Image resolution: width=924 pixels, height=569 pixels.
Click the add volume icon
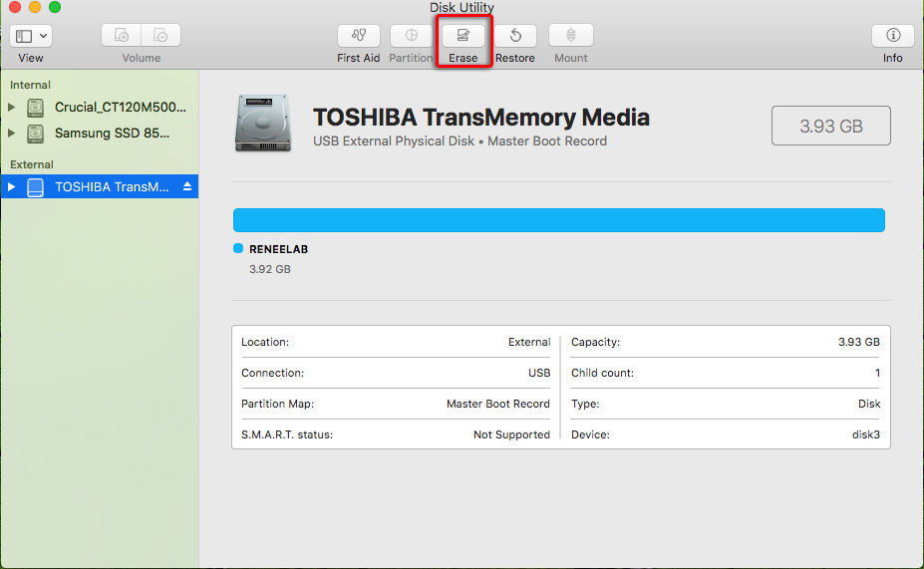122,36
